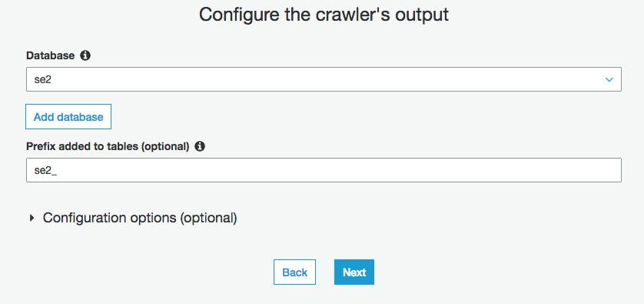Show info tooltip for Prefix added to tables
The image size is (644, 304).
pos(200,146)
